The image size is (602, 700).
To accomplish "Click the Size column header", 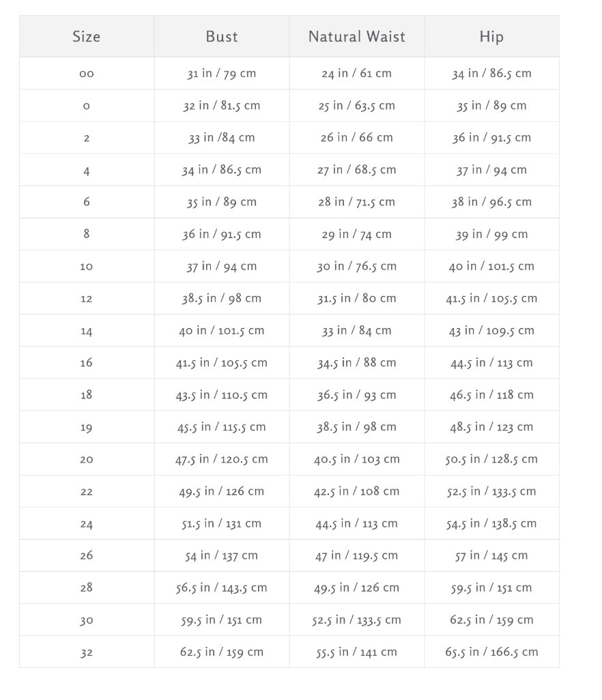I will pos(87,37).
